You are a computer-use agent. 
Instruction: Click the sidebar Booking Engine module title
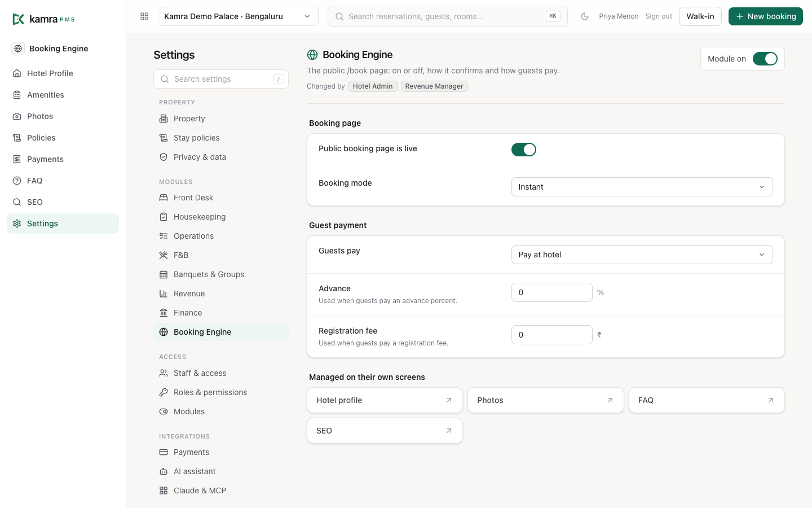tap(59, 49)
